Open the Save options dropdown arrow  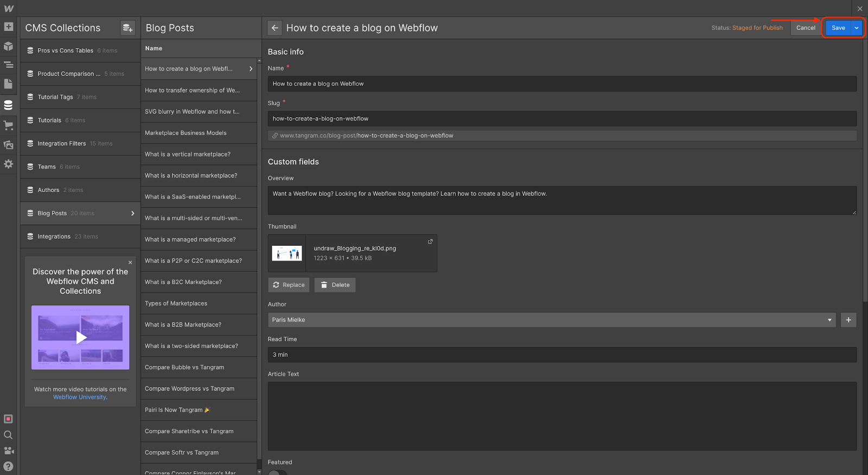(x=857, y=28)
